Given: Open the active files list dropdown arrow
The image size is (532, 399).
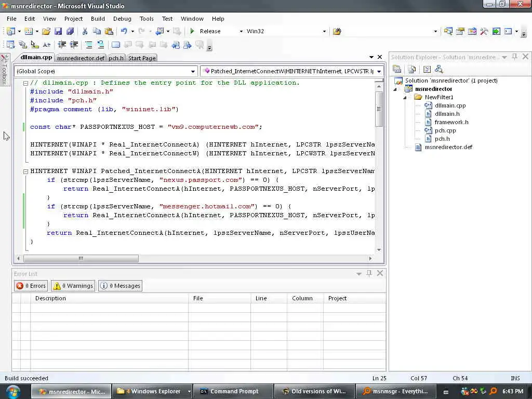Looking at the screenshot, I should [x=371, y=57].
